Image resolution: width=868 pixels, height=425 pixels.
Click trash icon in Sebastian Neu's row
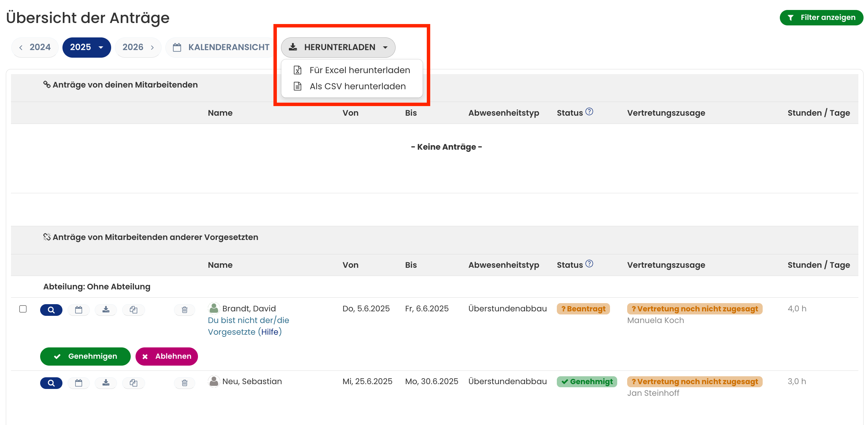click(x=185, y=383)
